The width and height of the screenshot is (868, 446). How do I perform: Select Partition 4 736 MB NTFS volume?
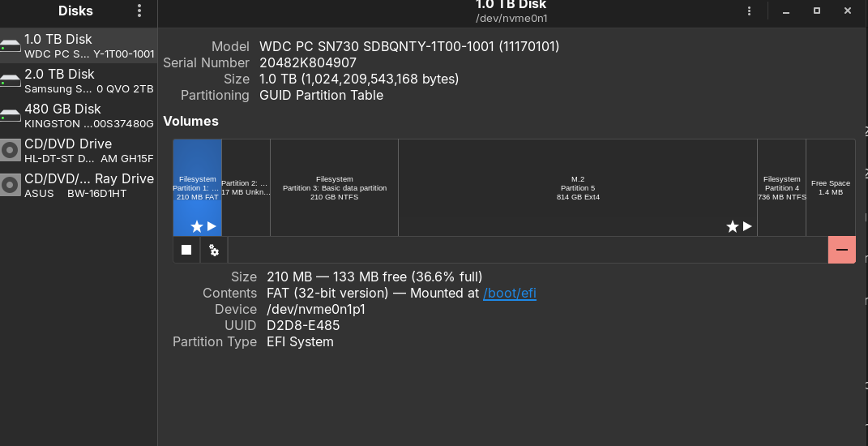point(781,187)
